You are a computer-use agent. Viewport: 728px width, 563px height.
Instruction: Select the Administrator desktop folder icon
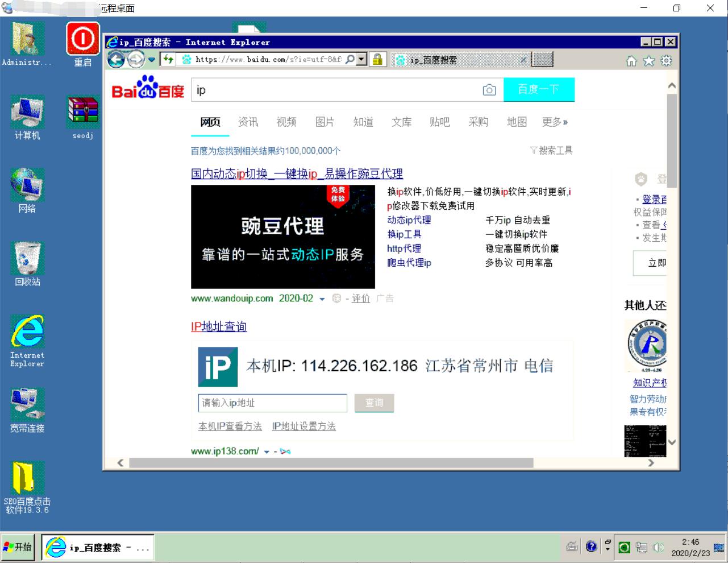[x=27, y=44]
